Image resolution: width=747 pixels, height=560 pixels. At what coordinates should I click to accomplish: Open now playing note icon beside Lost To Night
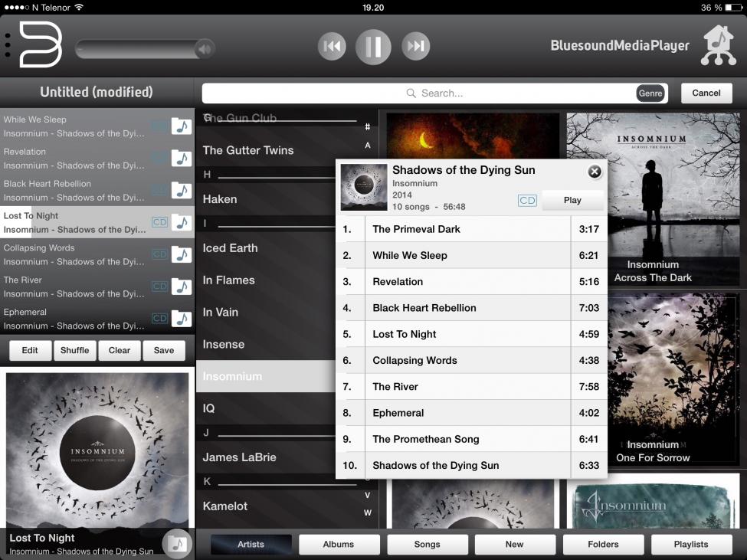[x=177, y=543]
